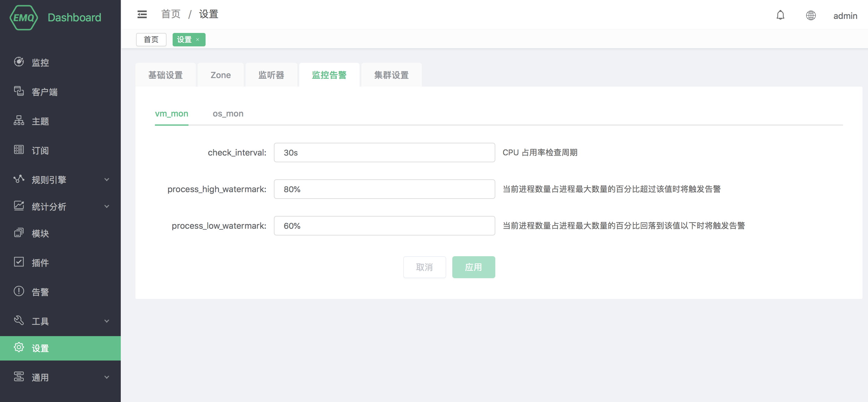Click the 订阅 subscriptions icon
The width and height of the screenshot is (868, 402).
tap(19, 150)
